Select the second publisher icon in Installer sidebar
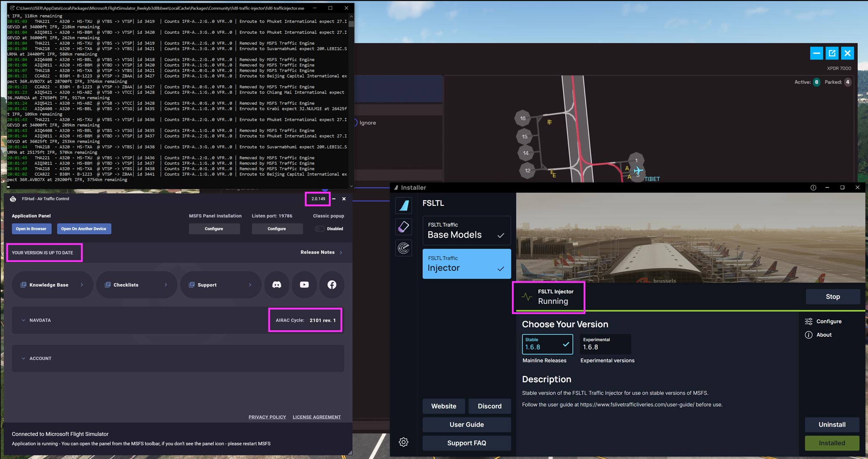Viewport: 868px width, 459px height. coord(403,227)
